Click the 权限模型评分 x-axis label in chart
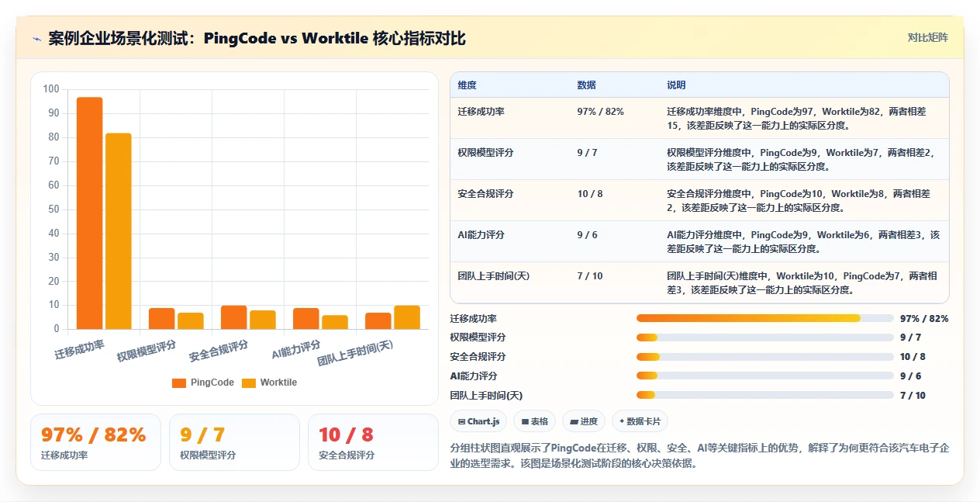 (x=147, y=351)
